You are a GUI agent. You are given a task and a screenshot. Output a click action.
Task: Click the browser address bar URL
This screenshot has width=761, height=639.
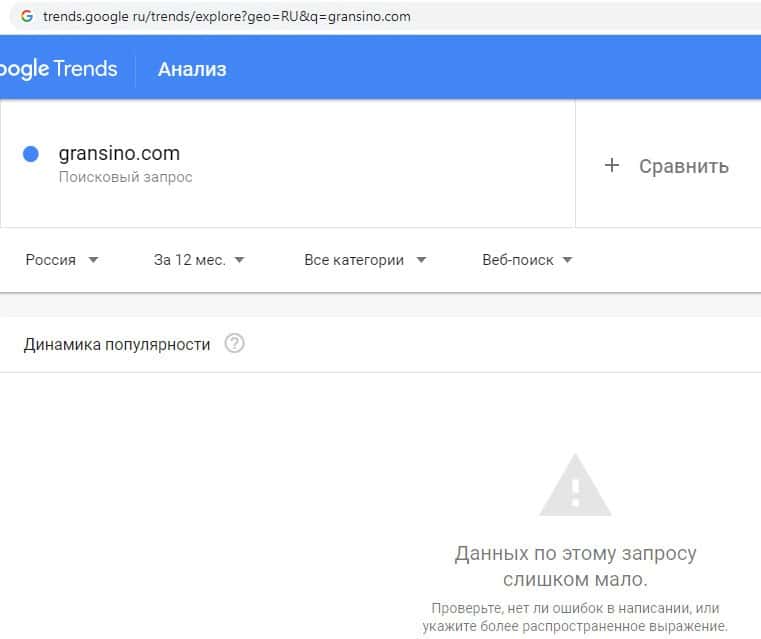click(226, 17)
